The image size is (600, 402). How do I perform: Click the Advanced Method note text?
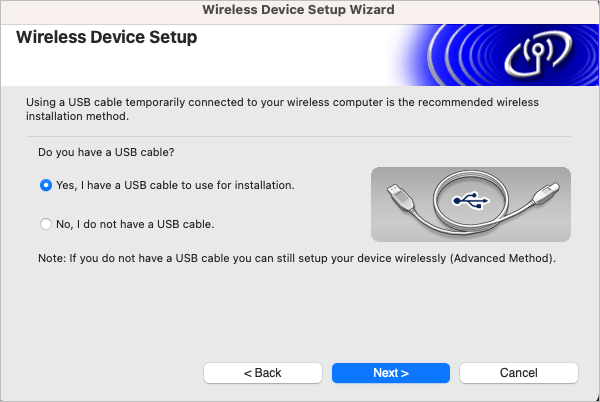click(x=297, y=258)
